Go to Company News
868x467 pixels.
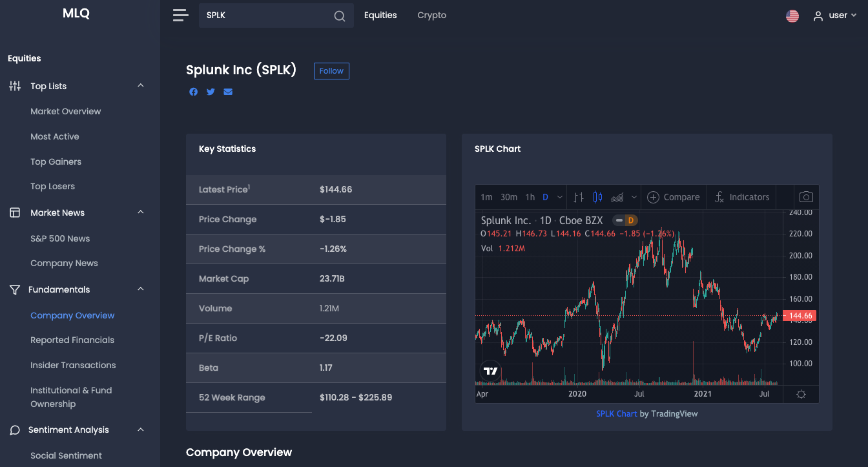pos(65,264)
